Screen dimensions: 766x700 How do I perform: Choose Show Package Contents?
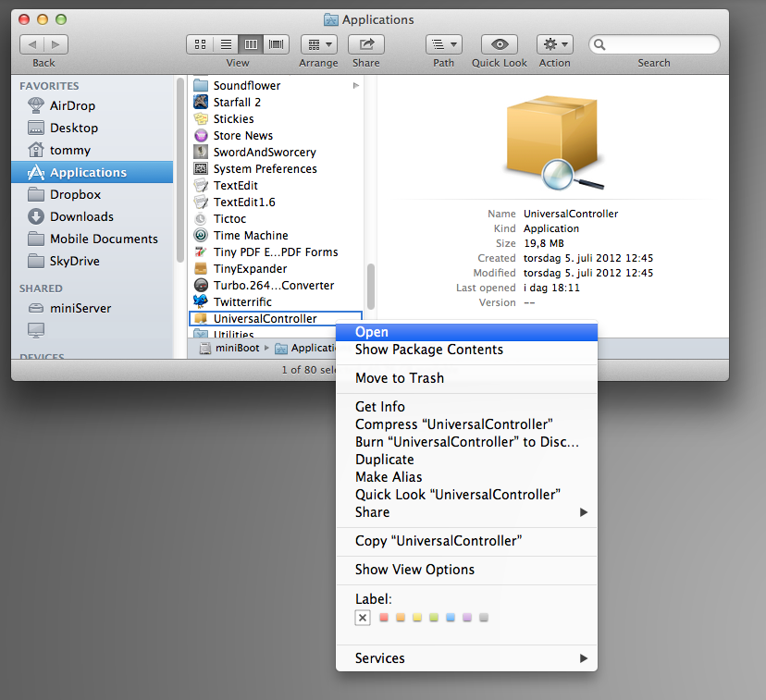pos(466,350)
